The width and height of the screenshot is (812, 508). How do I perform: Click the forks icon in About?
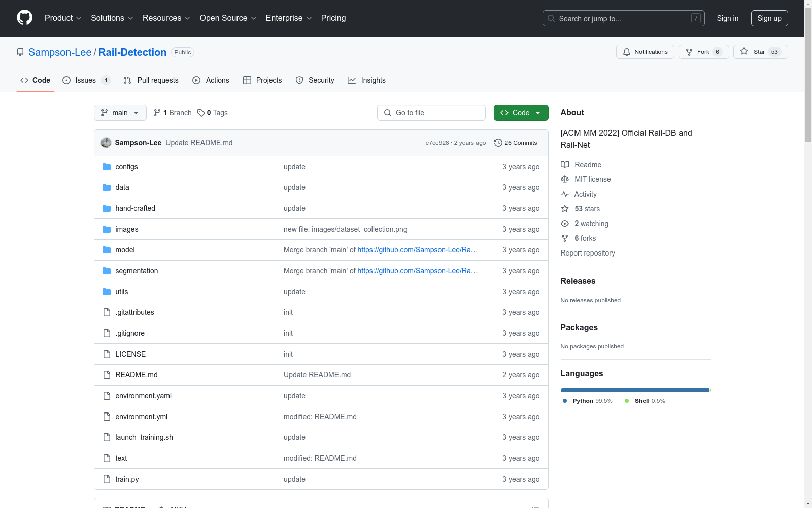[x=565, y=238]
